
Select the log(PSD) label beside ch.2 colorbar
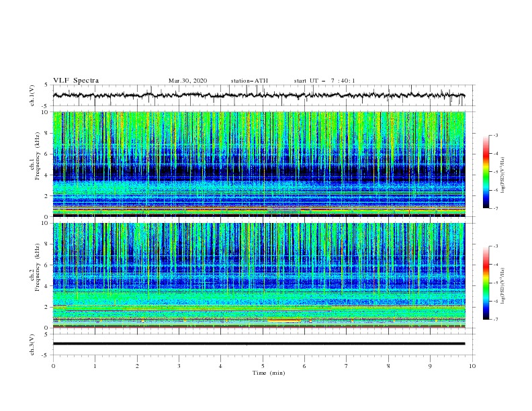click(x=503, y=286)
